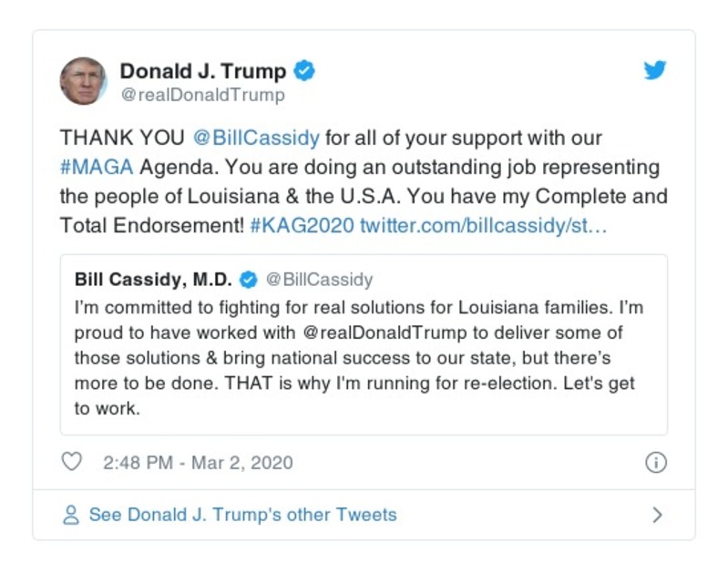
Task: Open the twitter.com/billcassidy link
Action: tap(483, 225)
